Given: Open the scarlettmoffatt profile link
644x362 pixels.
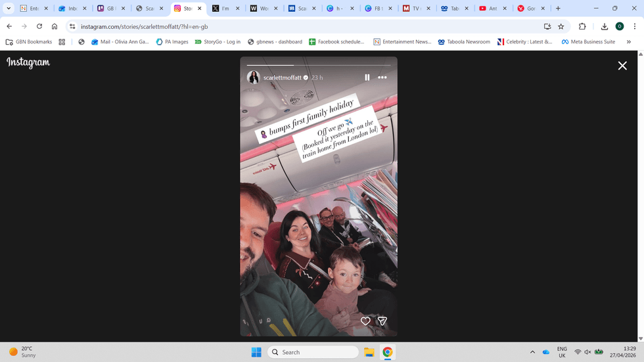Looking at the screenshot, I should [282, 78].
